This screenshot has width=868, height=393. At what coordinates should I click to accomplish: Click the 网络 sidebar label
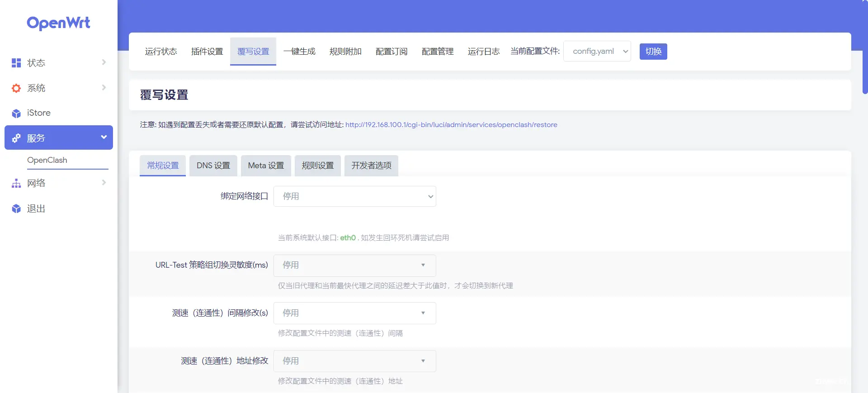36,183
